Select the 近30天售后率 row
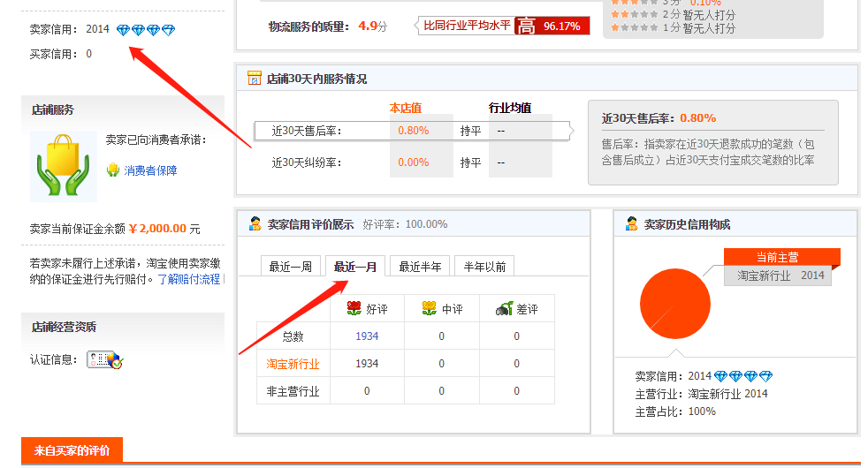Image resolution: width=868 pixels, height=468 pixels. click(x=412, y=131)
